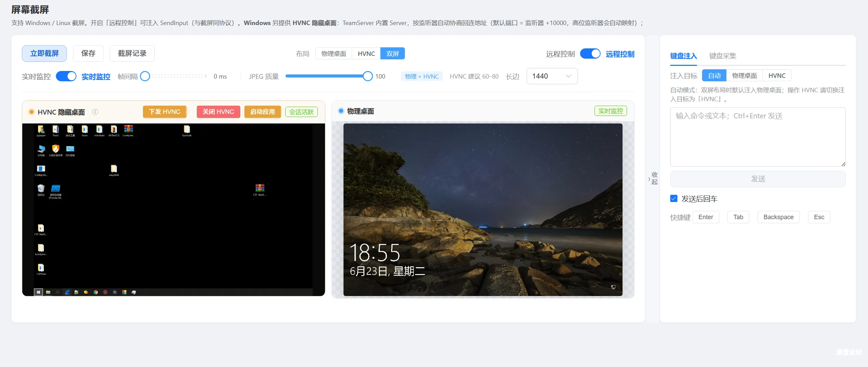This screenshot has height=367, width=868.
Task: Send the Backspace shortcut key
Action: tap(778, 217)
